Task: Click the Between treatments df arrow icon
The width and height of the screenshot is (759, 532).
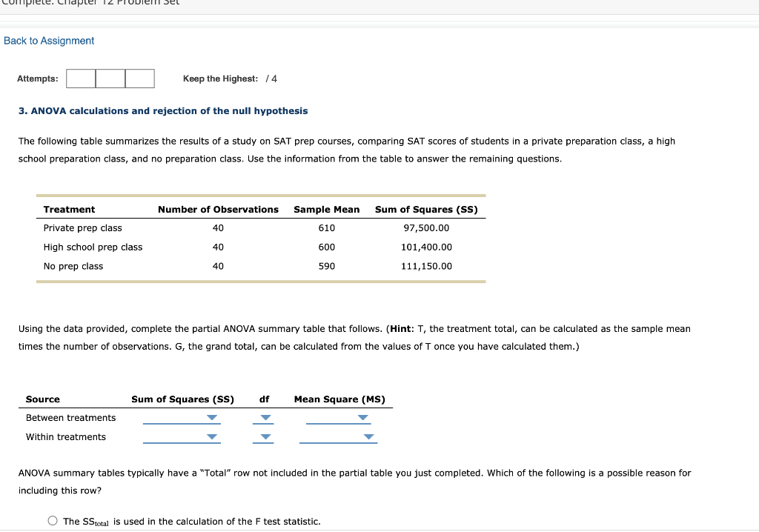Action: tap(265, 418)
